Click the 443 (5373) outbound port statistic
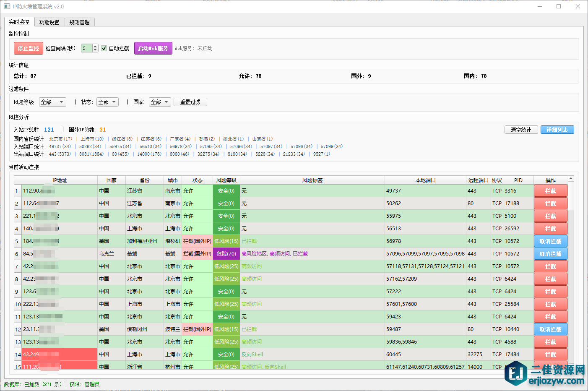 point(60,154)
